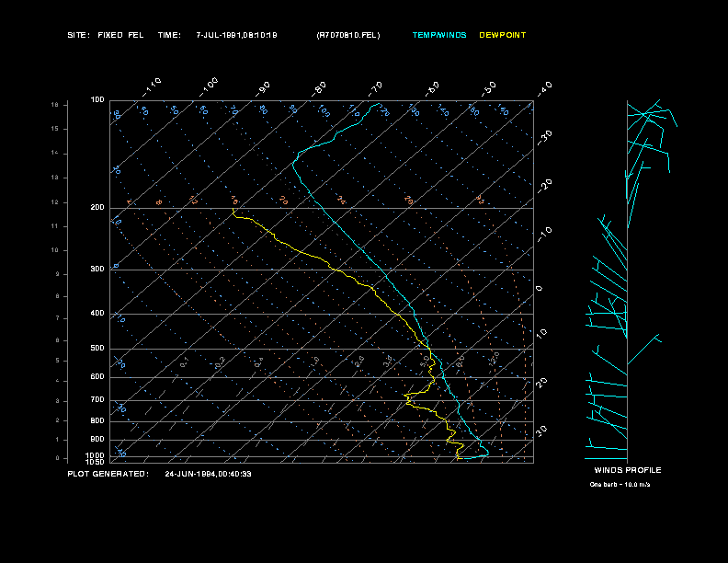
Task: Click the '-20' temperature label on right axis
Action: click(x=544, y=186)
